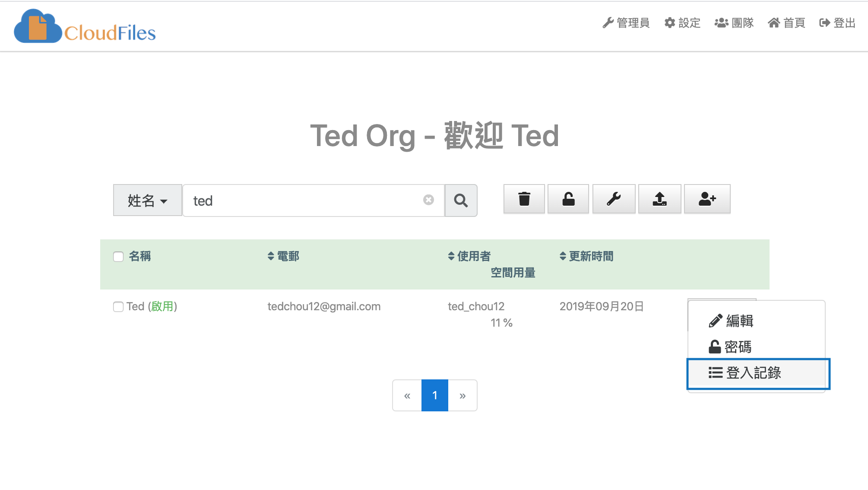Go to next page with » button
Viewport: 868px width, 490px height.
[463, 396]
